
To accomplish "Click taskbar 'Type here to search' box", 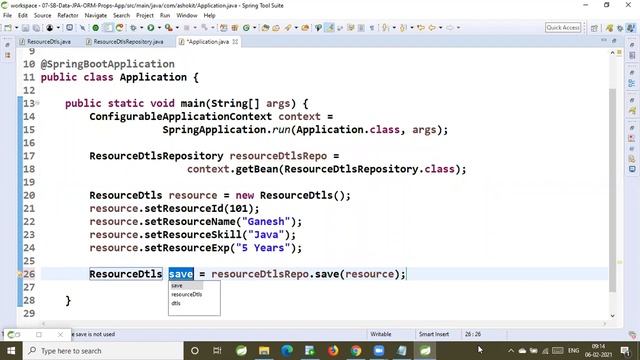I will pyautogui.click(x=103, y=351).
